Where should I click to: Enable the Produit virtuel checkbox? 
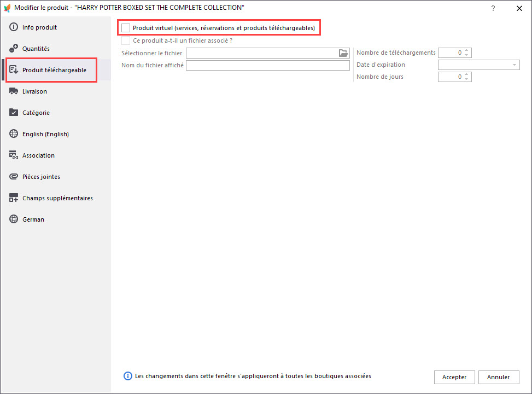(x=126, y=28)
